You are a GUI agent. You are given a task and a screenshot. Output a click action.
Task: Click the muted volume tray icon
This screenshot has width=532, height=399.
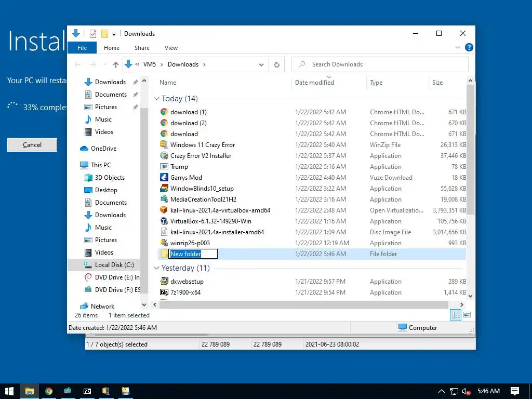click(x=466, y=391)
